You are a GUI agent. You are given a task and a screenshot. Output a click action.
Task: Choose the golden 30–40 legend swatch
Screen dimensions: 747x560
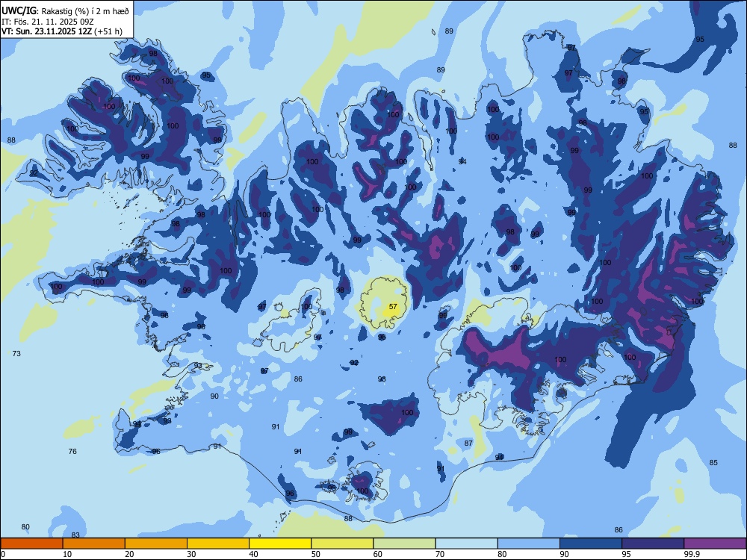point(218,544)
